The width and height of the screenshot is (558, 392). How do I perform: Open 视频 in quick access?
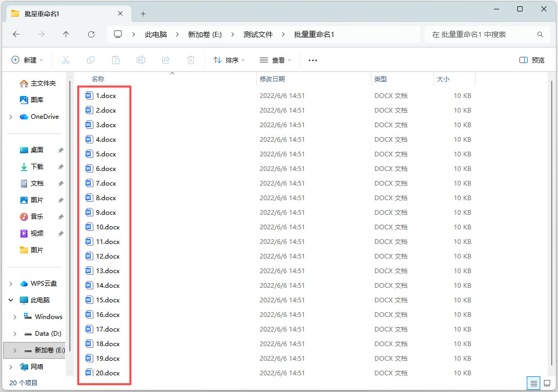pos(32,234)
